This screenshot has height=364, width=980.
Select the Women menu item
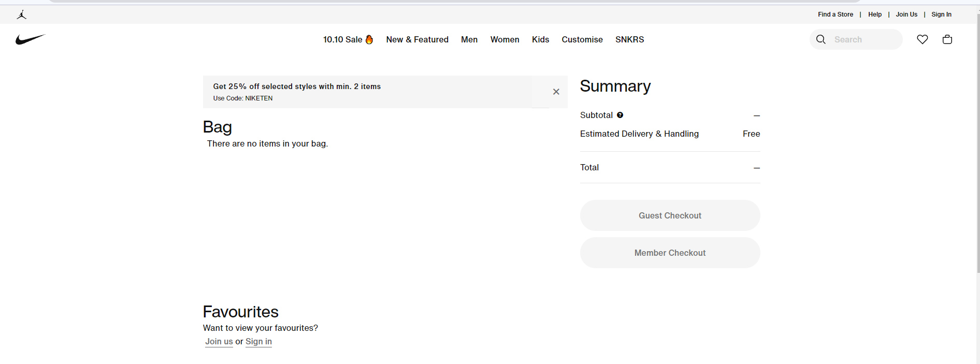tap(505, 39)
